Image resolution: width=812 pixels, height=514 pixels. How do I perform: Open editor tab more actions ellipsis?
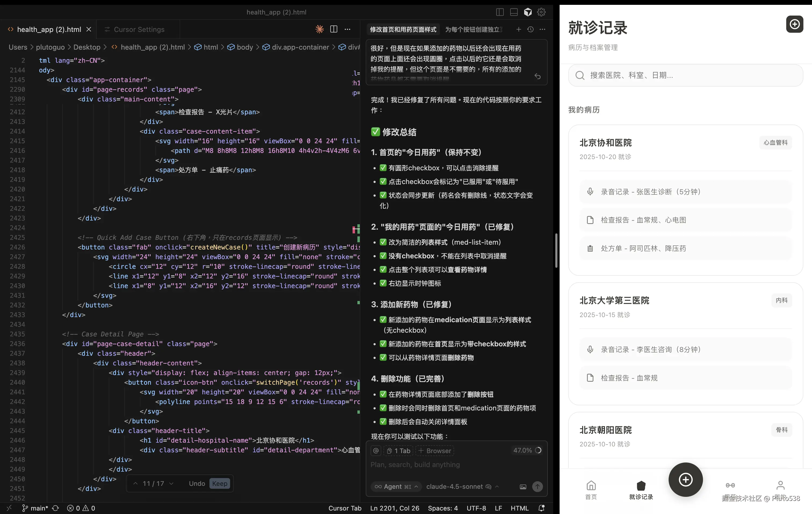[347, 29]
